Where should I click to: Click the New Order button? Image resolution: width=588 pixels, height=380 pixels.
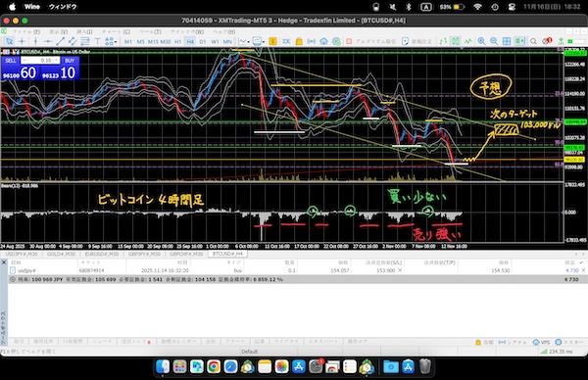coord(416,41)
